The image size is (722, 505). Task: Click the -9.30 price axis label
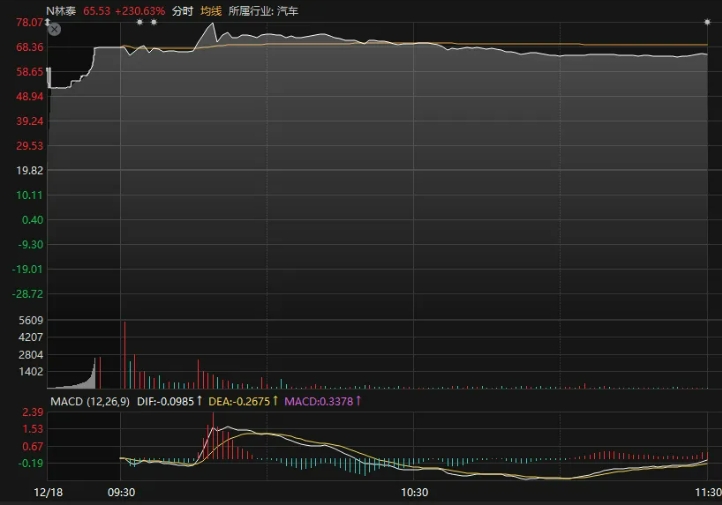tap(30, 244)
